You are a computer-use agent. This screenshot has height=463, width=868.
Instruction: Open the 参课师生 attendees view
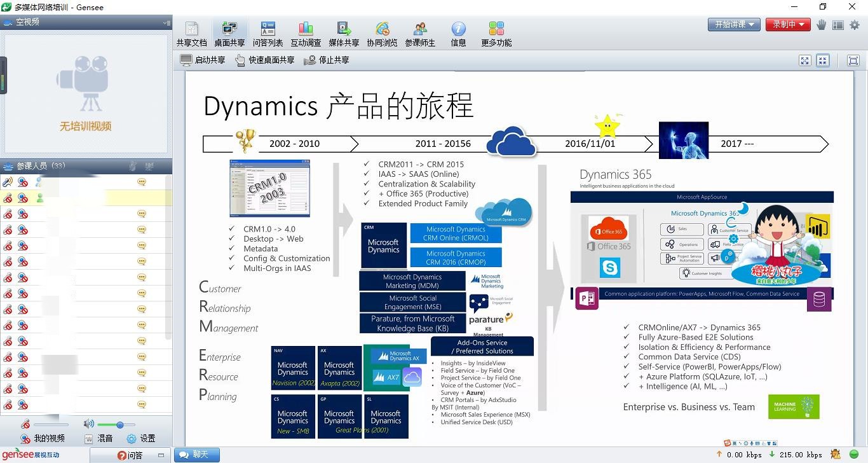click(420, 34)
